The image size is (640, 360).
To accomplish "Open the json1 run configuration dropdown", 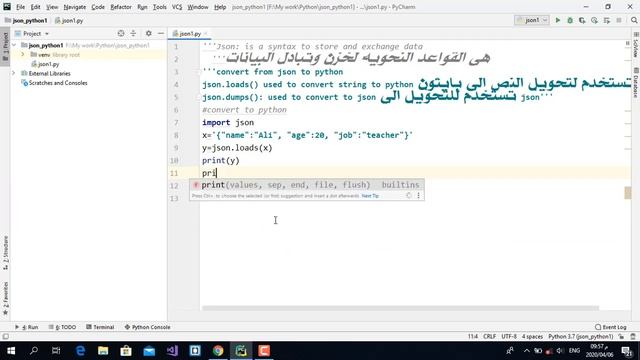I will (x=531, y=20).
